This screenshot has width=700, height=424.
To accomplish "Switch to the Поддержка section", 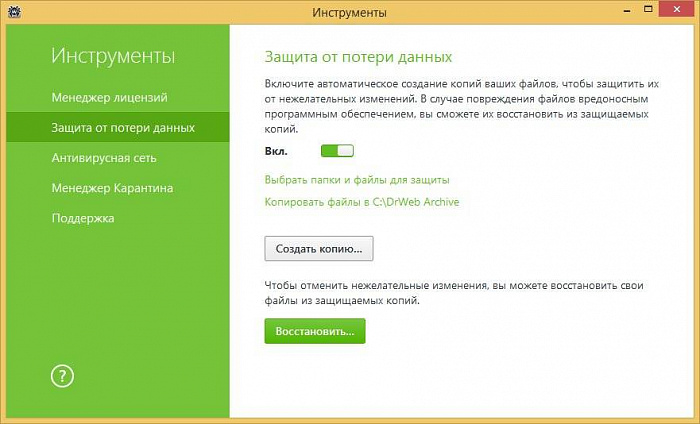I will pos(83,218).
